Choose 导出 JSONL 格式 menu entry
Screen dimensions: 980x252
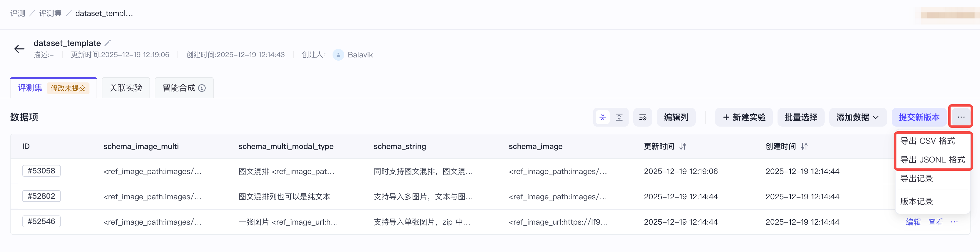point(932,160)
